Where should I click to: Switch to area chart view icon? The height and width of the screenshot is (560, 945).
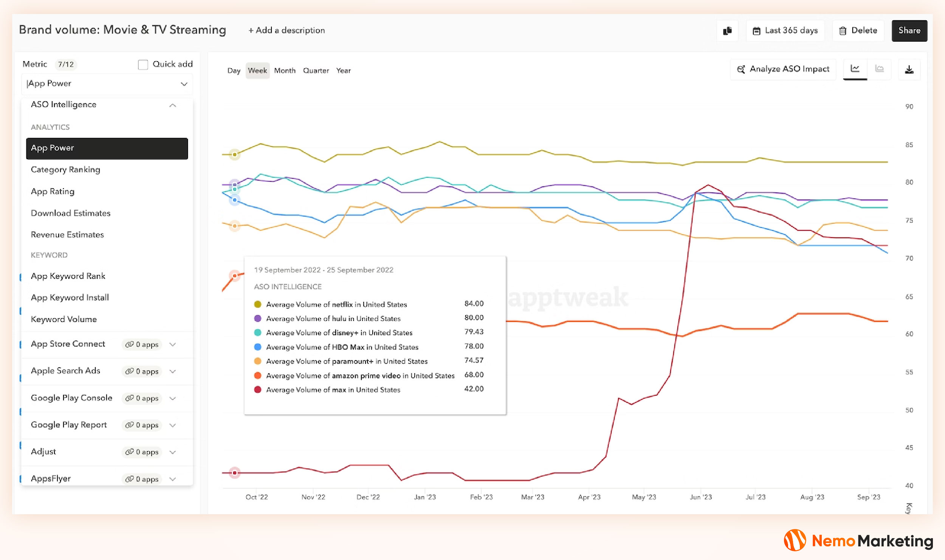pyautogui.click(x=880, y=69)
